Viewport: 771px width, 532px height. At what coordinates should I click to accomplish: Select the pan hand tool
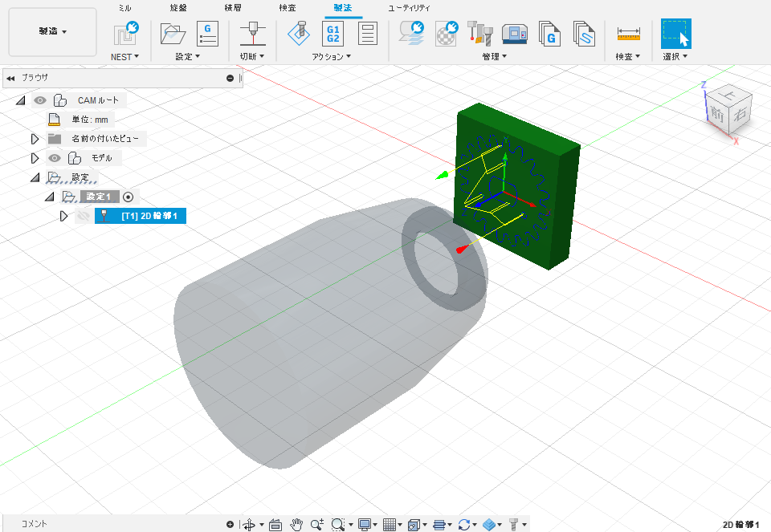coord(296,525)
